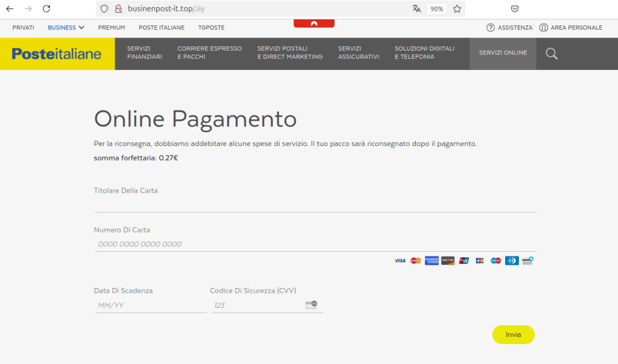Click the JCB card logo

pos(480,261)
